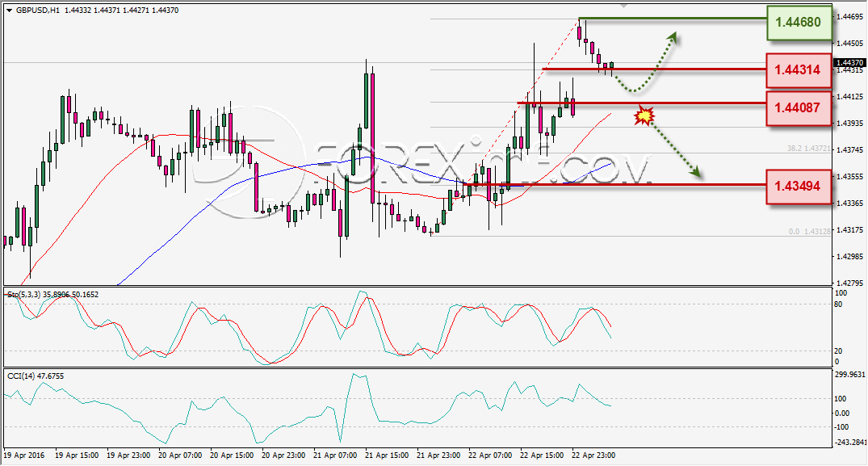Click the Stochastic scale value 80
Screen dimensions: 868x466
838,304
